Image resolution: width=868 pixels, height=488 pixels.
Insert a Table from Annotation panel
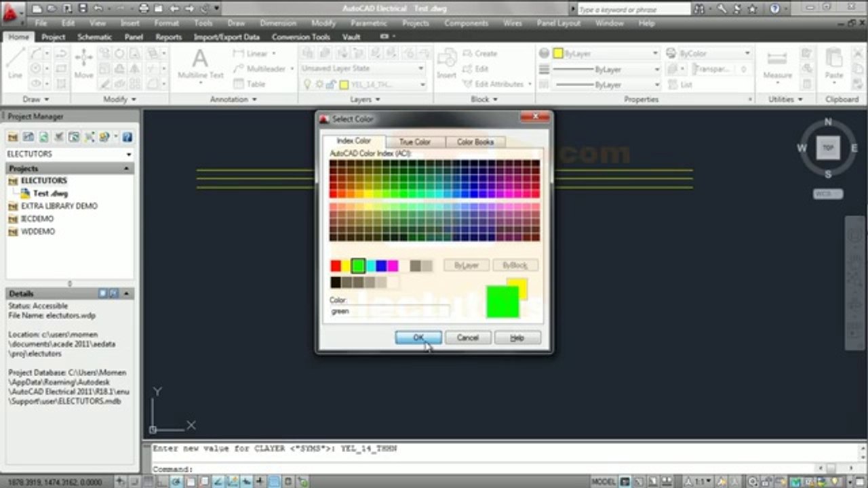point(249,84)
